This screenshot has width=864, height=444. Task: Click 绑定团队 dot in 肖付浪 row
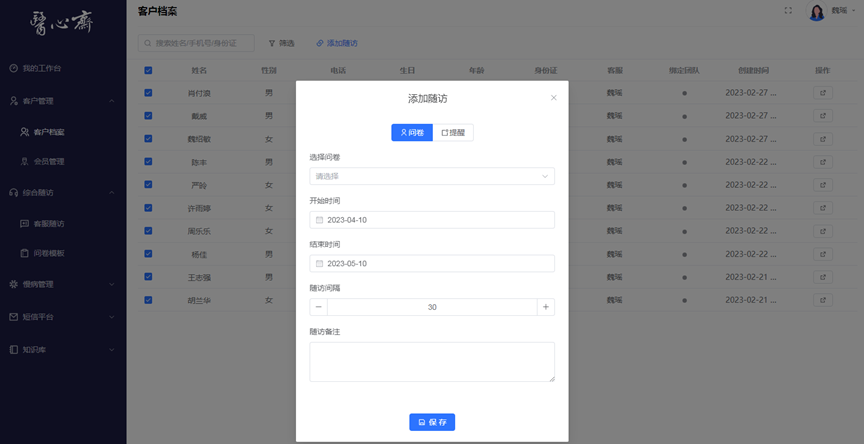pos(684,93)
